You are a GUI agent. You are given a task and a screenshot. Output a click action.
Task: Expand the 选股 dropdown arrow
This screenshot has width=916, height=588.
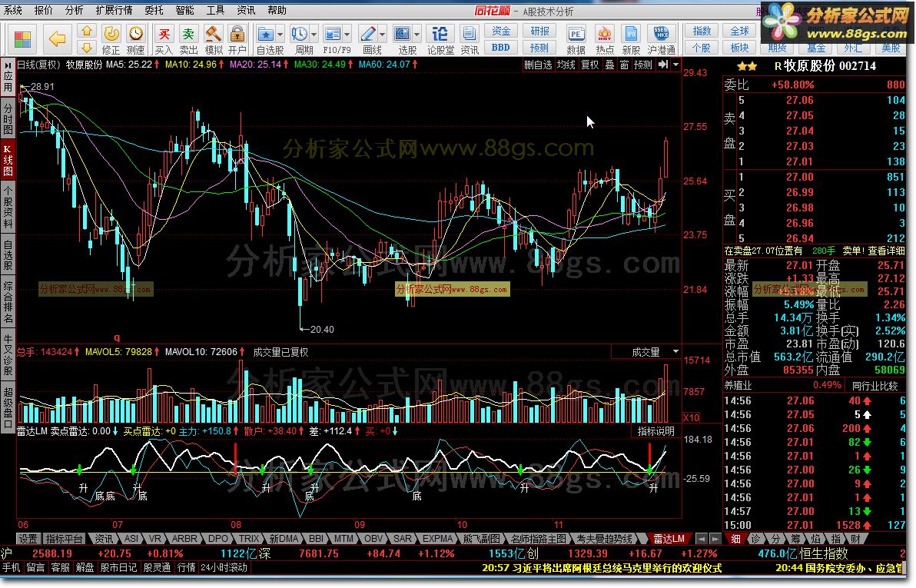pos(417,34)
